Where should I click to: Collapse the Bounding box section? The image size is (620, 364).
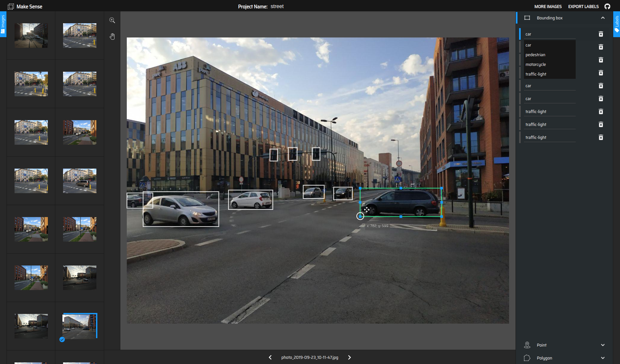pos(603,18)
